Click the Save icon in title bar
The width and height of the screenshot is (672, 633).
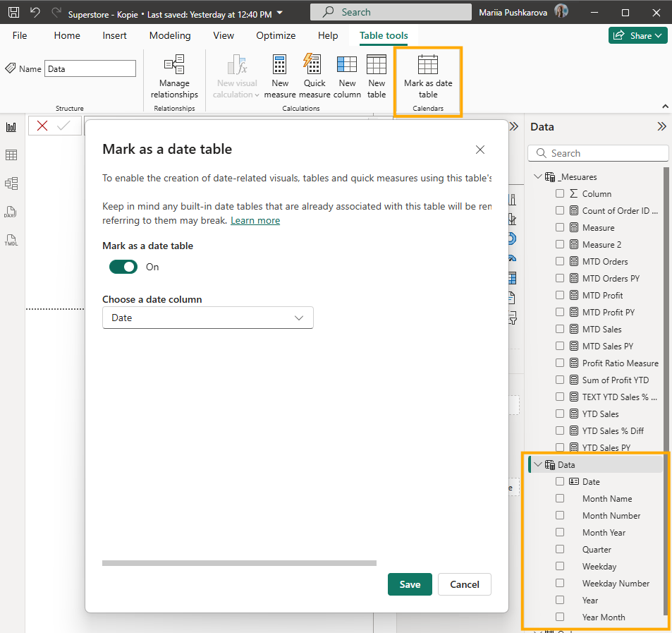[x=14, y=13]
